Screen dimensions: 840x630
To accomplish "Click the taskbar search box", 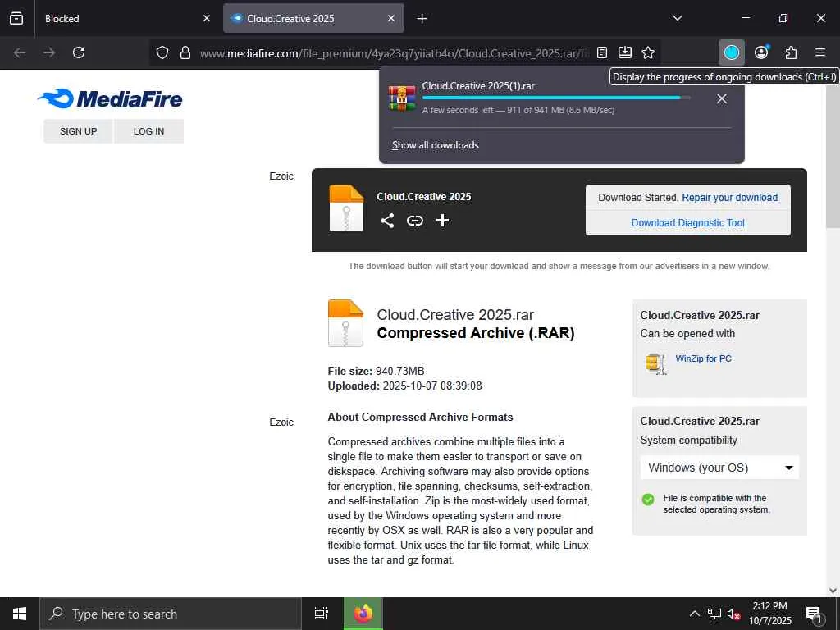I will [x=171, y=614].
